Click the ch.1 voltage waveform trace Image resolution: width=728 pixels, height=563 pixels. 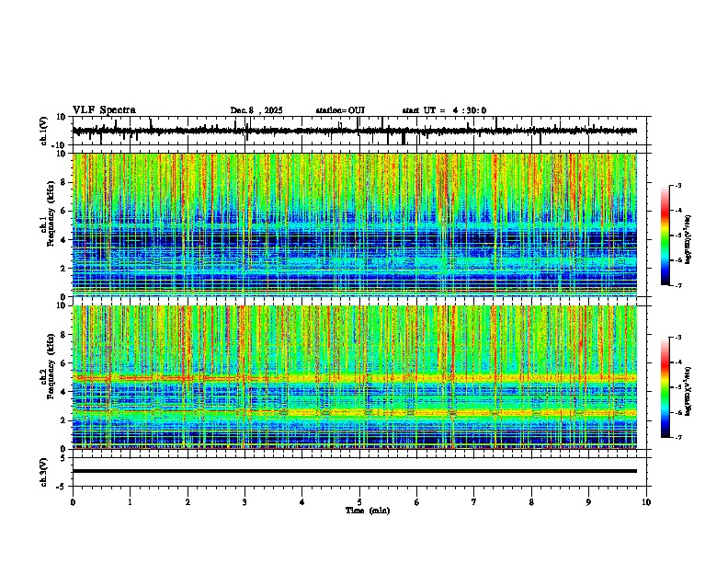coord(355,131)
